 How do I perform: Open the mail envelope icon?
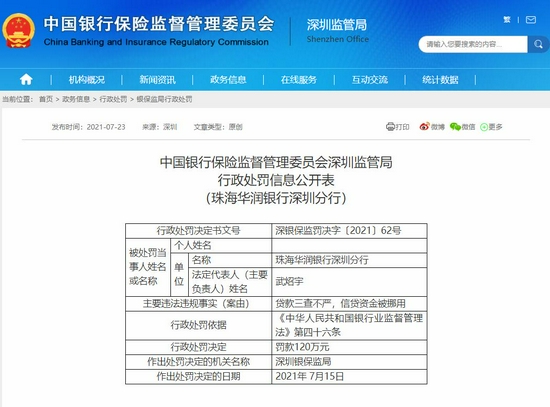coord(531,20)
